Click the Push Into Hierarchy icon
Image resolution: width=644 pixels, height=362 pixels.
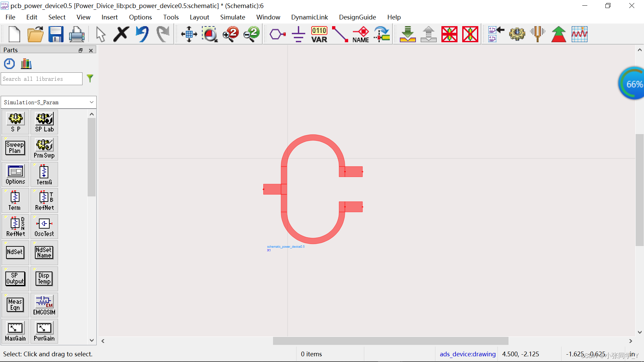[408, 34]
